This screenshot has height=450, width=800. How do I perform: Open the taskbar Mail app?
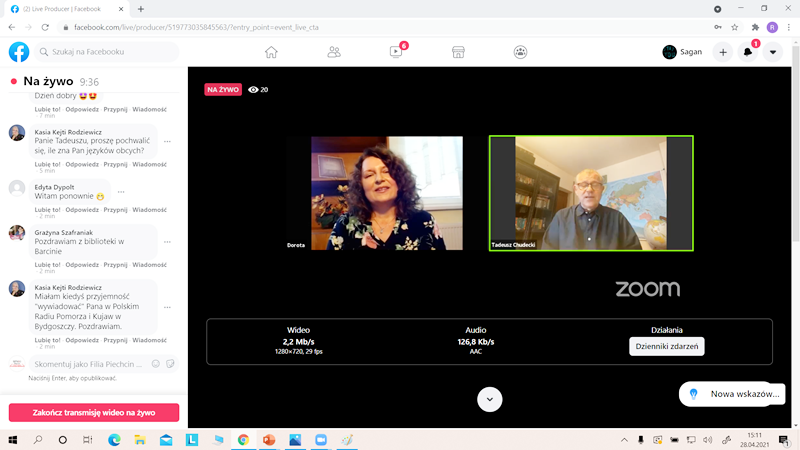click(166, 440)
